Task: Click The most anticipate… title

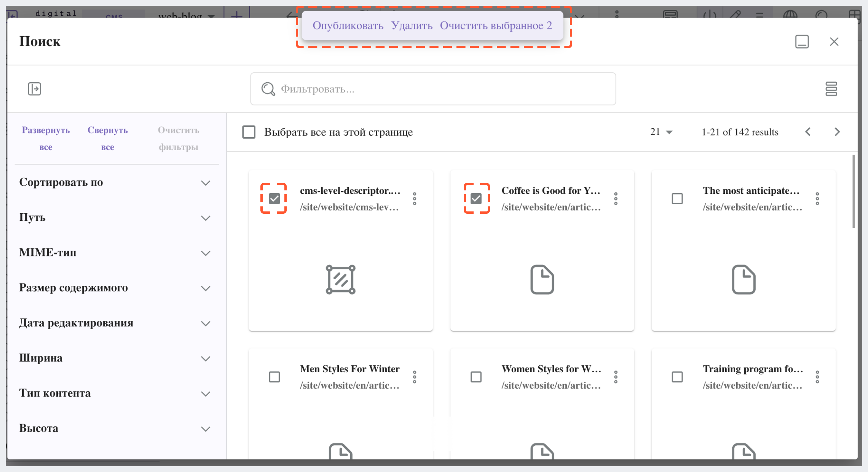Action: pos(751,190)
